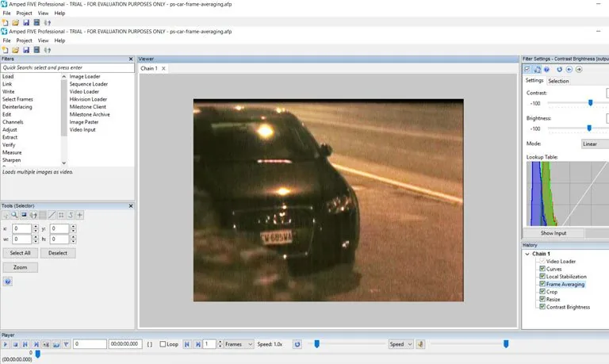
Task: Open Tools panel help question-mark icon
Action: pos(8,282)
